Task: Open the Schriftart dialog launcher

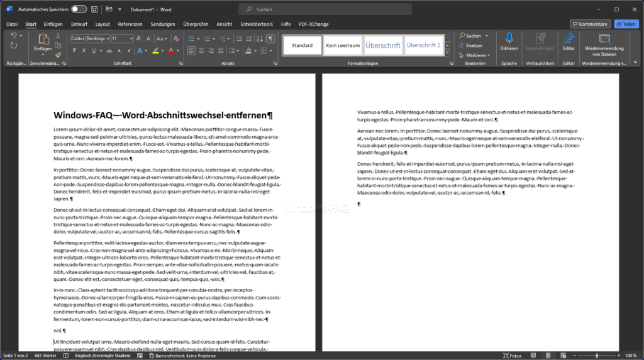Action: (180, 63)
